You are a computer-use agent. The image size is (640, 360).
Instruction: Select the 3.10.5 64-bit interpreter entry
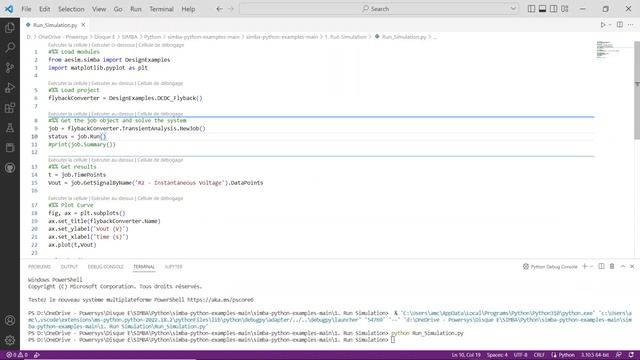click(595, 355)
